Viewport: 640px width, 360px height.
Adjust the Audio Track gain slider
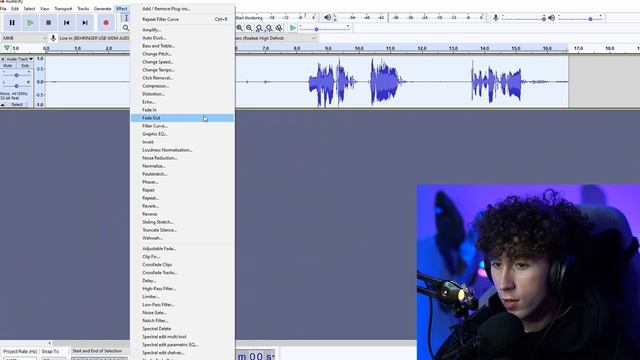point(16,75)
